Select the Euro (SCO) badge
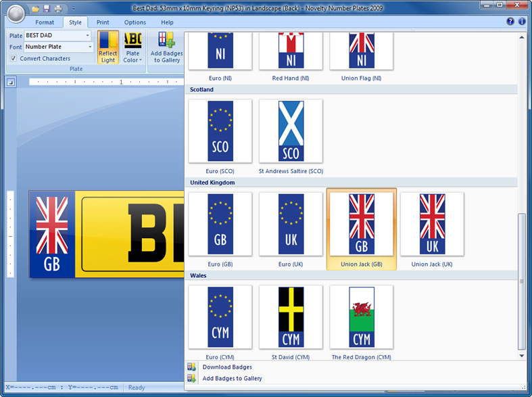532x397 pixels. coord(220,137)
